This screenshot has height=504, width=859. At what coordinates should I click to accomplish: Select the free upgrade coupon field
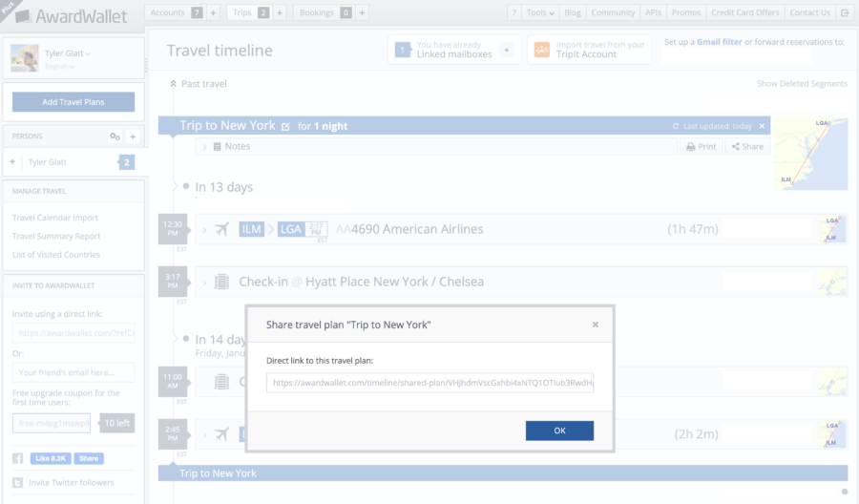(52, 423)
